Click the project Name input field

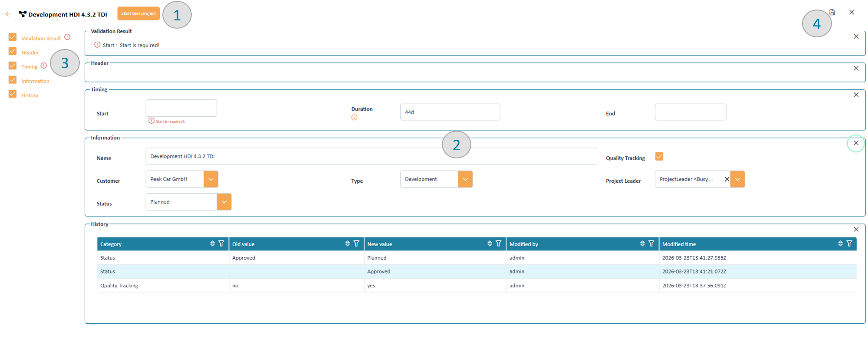pyautogui.click(x=371, y=156)
